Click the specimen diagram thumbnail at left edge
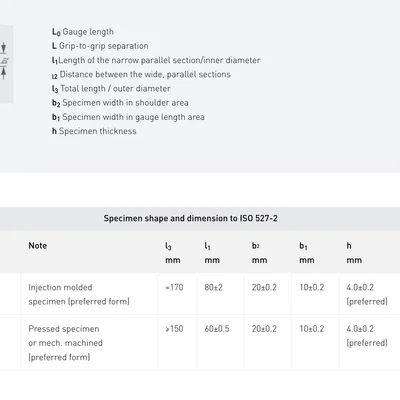 click(6, 64)
